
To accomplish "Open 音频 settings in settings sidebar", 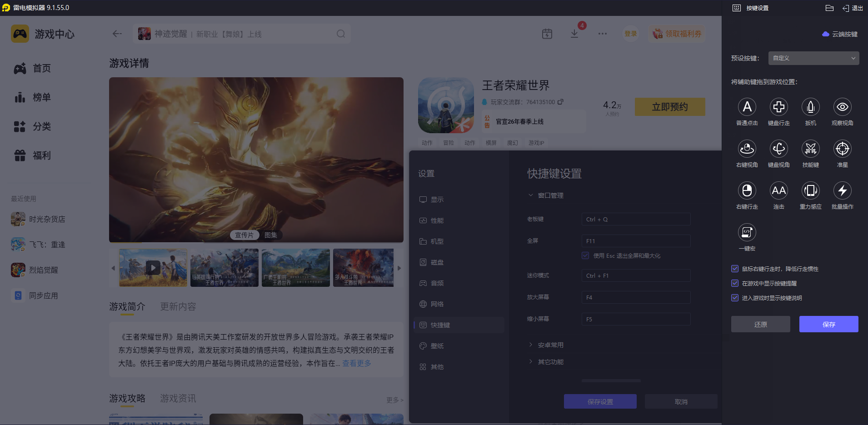I will [x=436, y=283].
